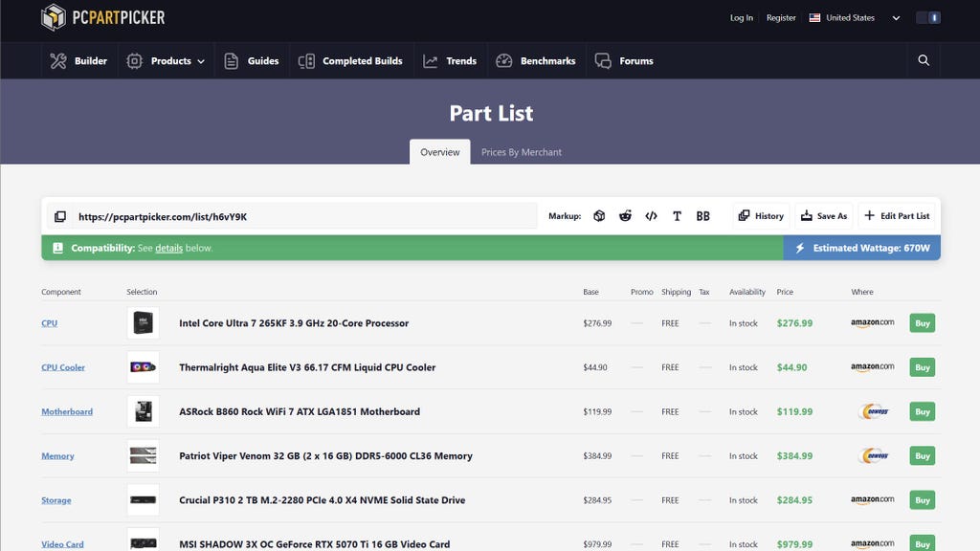
Task: Click Edit Part List button
Action: click(897, 215)
